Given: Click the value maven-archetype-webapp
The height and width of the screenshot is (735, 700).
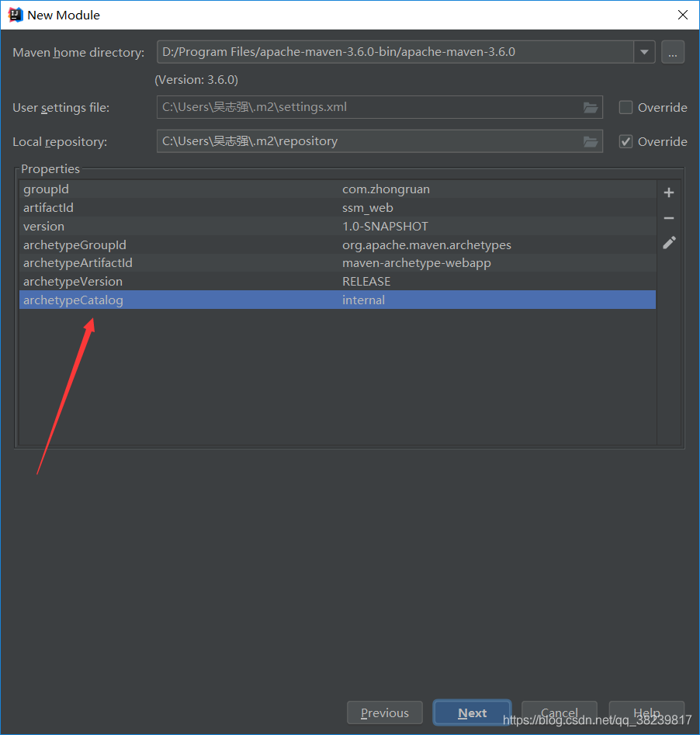Looking at the screenshot, I should (416, 263).
